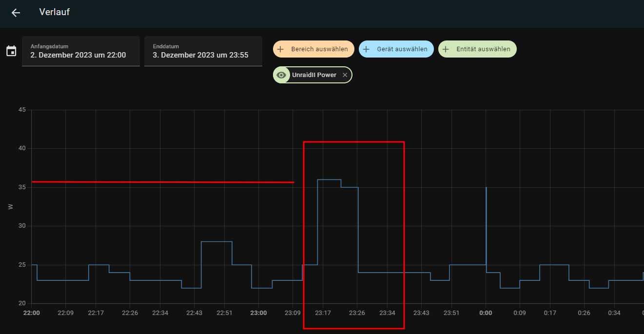644x334 pixels.
Task: Click the 40 y-axis value
Action: coord(21,148)
